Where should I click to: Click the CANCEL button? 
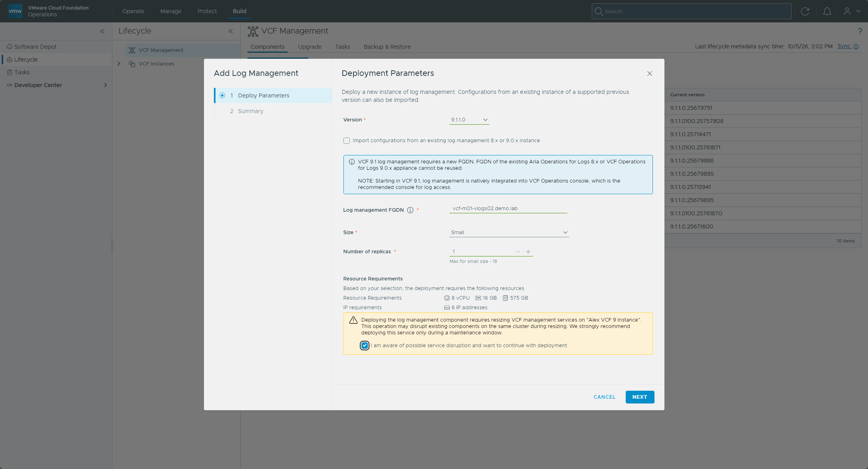pyautogui.click(x=604, y=397)
